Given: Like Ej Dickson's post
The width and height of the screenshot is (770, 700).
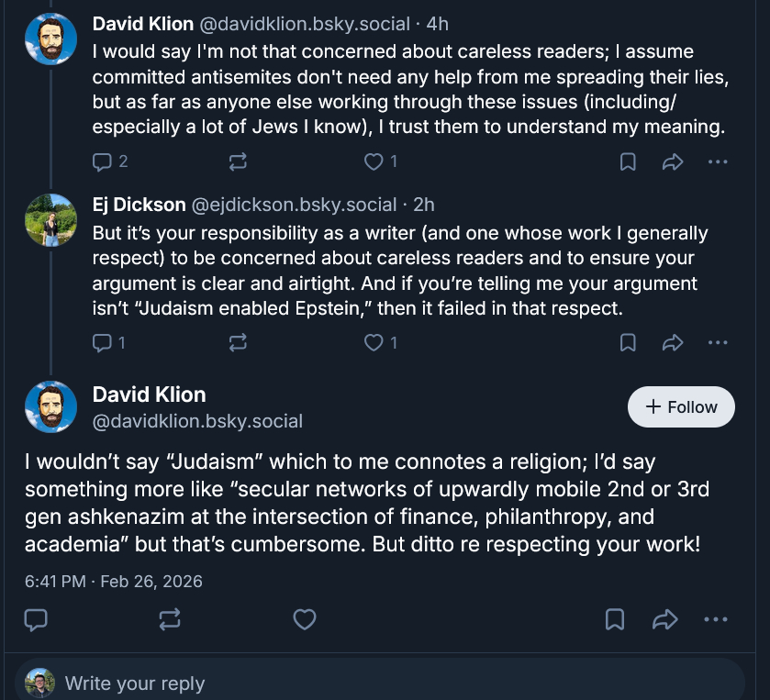Looking at the screenshot, I should tap(374, 343).
